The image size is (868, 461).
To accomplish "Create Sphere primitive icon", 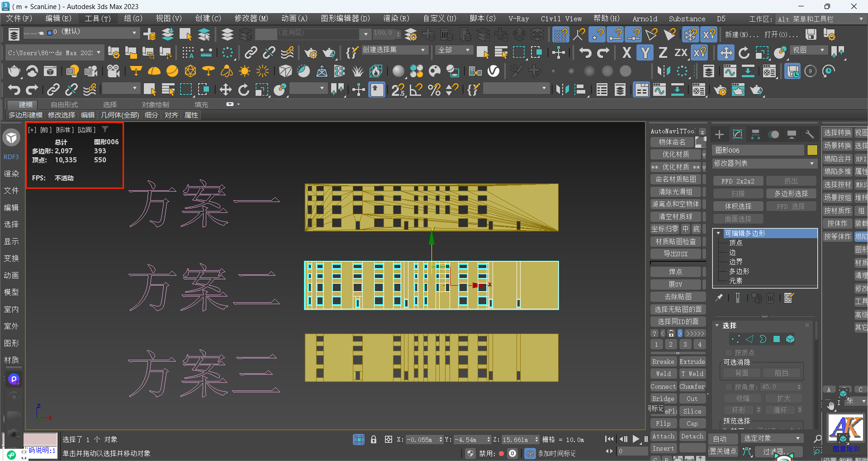I will 172,71.
